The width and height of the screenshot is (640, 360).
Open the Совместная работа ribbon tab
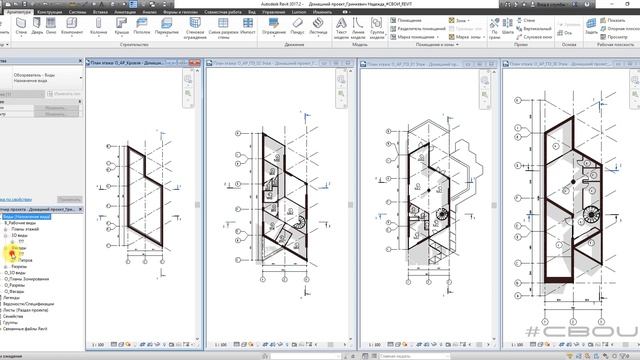(223, 12)
